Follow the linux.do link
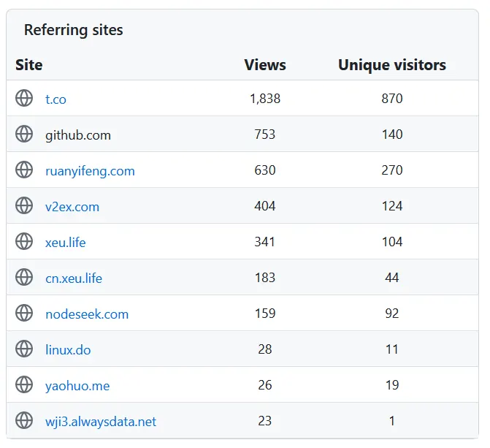 coord(68,350)
